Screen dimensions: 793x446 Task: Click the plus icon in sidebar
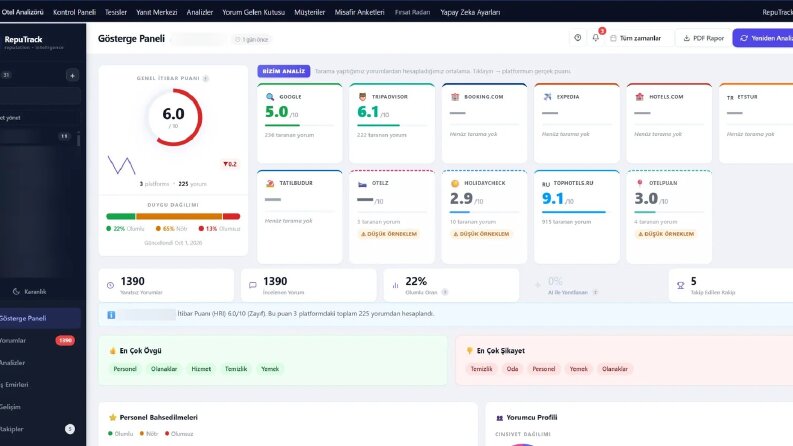pos(72,75)
